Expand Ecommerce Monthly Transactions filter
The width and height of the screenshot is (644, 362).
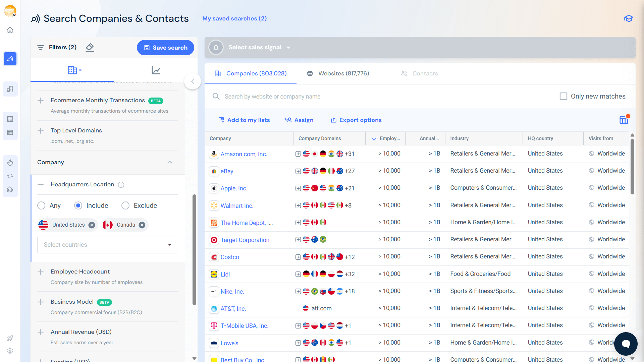(x=41, y=101)
